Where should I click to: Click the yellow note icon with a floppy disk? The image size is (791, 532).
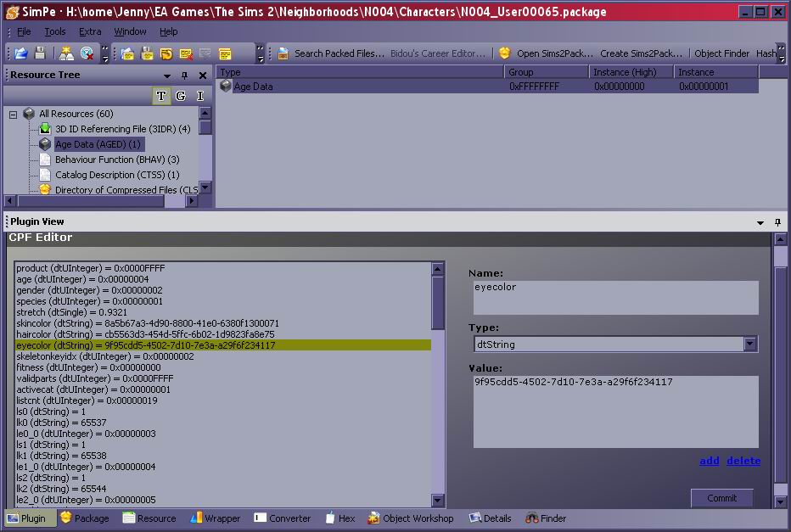(147, 53)
